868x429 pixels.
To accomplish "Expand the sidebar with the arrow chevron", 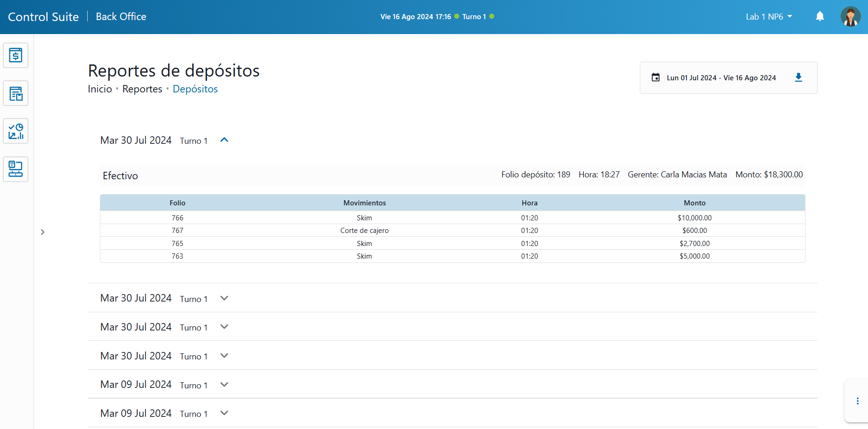I will 42,232.
